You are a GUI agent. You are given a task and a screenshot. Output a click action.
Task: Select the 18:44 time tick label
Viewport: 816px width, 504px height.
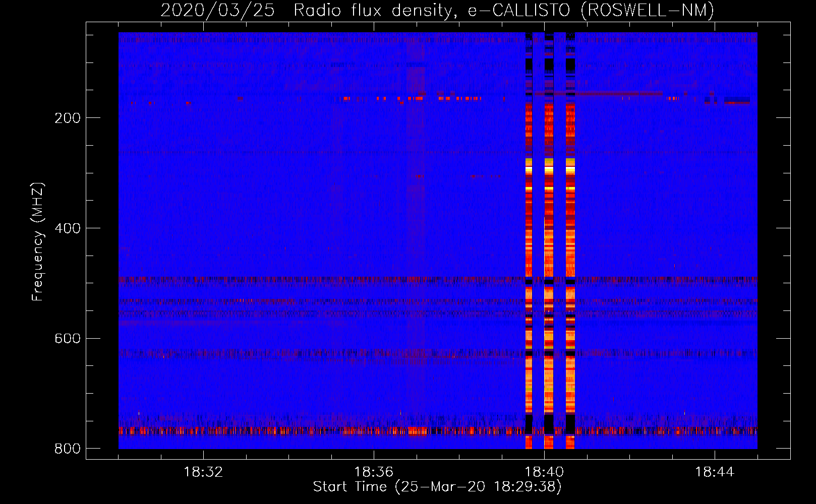click(715, 472)
